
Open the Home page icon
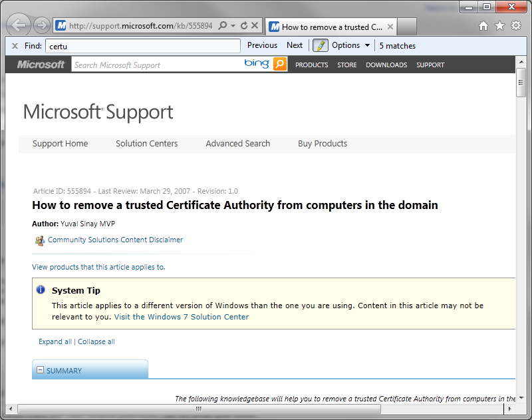[483, 26]
